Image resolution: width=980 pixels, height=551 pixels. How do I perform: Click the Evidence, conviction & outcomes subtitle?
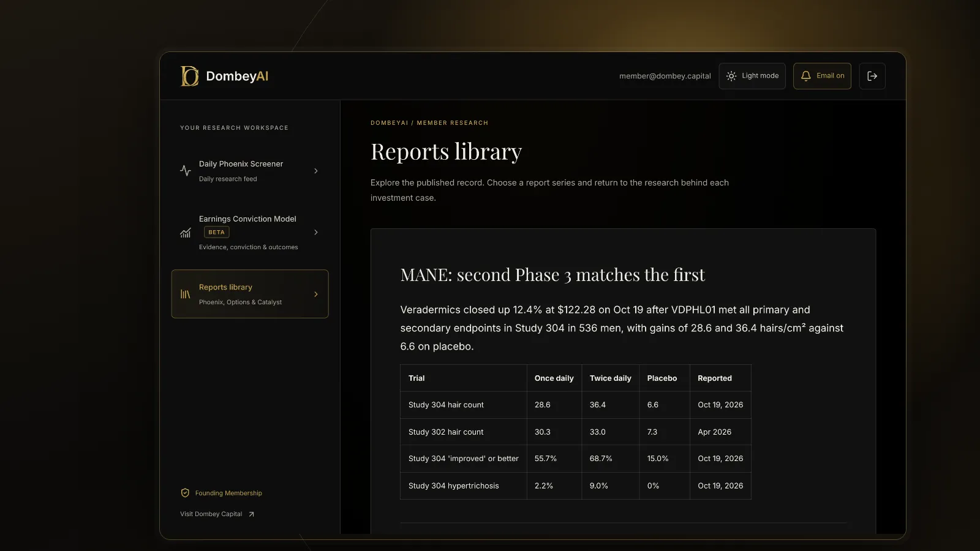tap(249, 247)
